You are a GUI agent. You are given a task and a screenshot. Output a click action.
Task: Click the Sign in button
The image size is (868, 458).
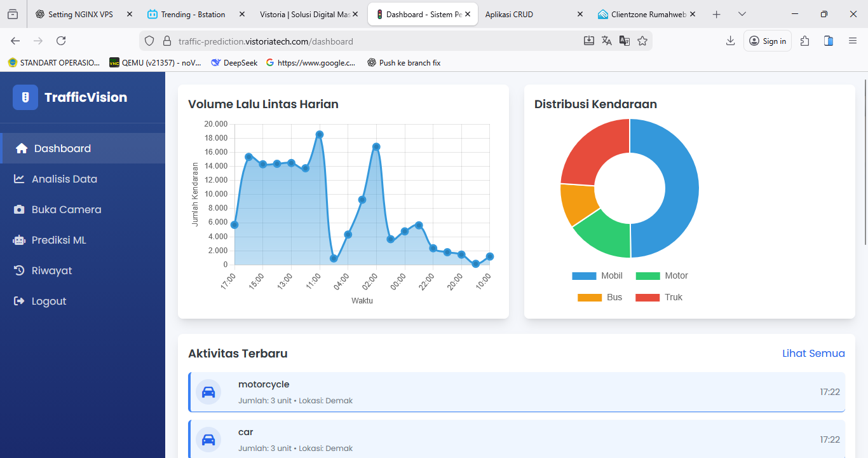[x=767, y=41]
